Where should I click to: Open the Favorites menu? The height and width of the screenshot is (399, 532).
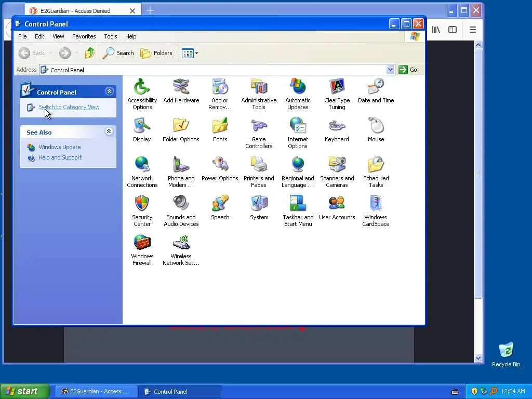pos(84,36)
